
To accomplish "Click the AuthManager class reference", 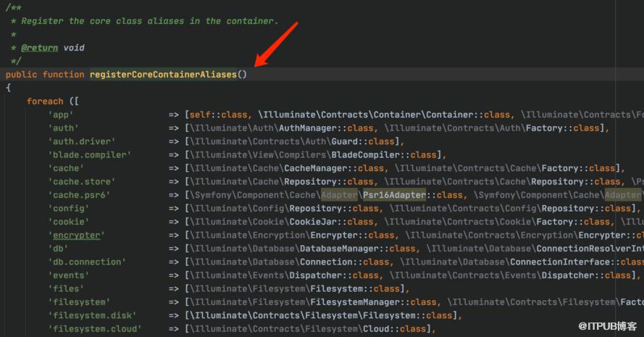I will pos(308,128).
